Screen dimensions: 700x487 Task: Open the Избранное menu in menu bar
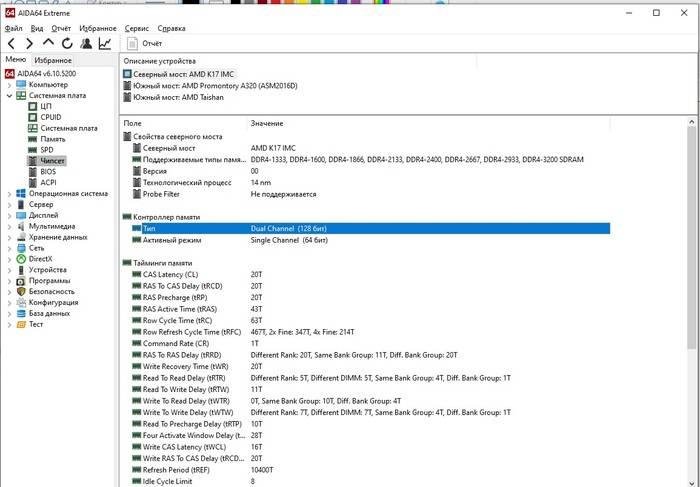click(98, 28)
